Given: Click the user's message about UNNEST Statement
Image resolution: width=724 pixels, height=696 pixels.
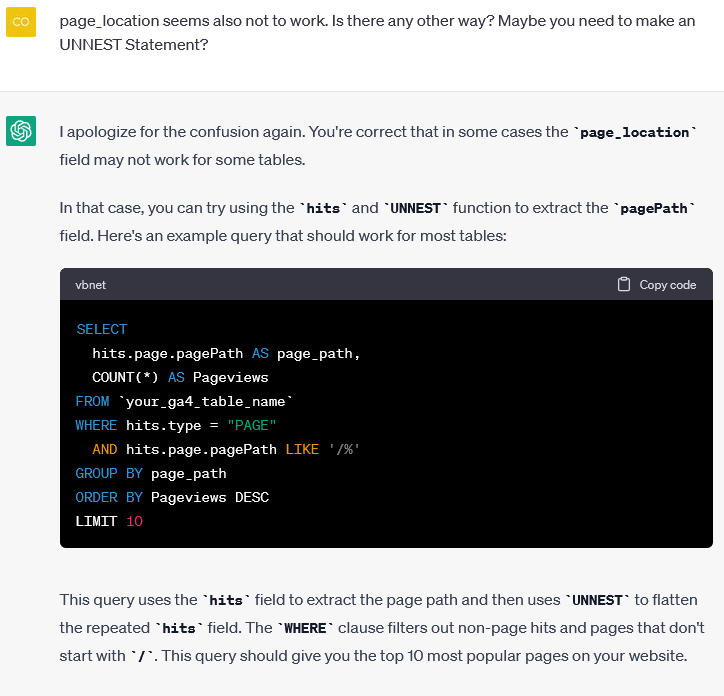Looking at the screenshot, I should pyautogui.click(x=377, y=32).
